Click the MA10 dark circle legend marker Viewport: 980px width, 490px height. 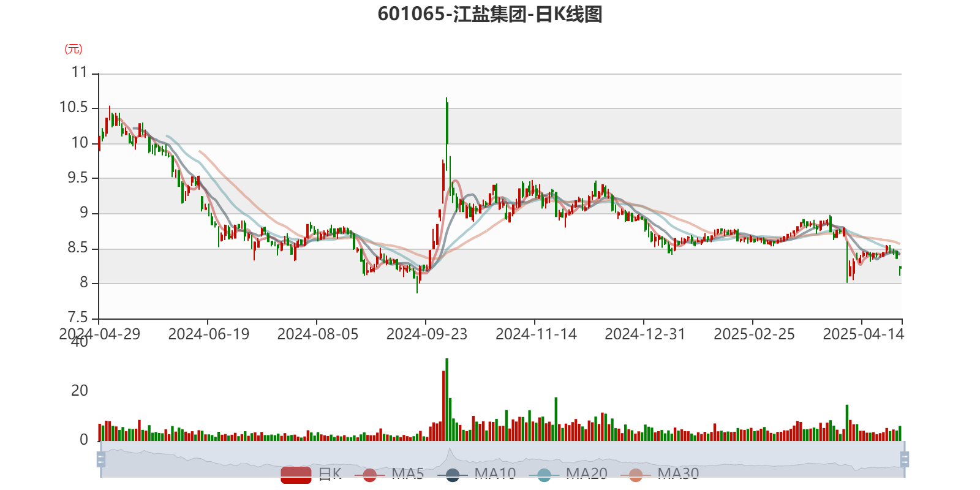point(453,475)
